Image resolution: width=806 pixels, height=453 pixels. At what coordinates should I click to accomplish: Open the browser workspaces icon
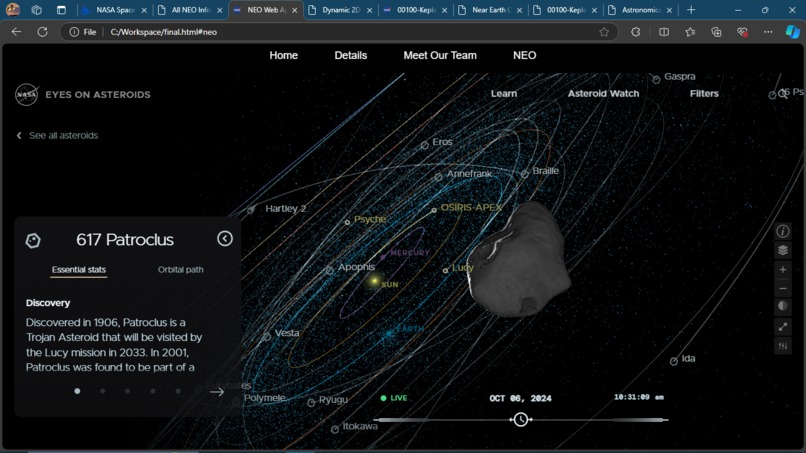click(x=36, y=10)
